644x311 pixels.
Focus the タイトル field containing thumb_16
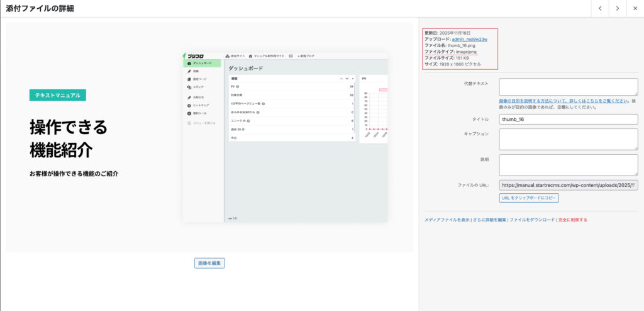568,119
